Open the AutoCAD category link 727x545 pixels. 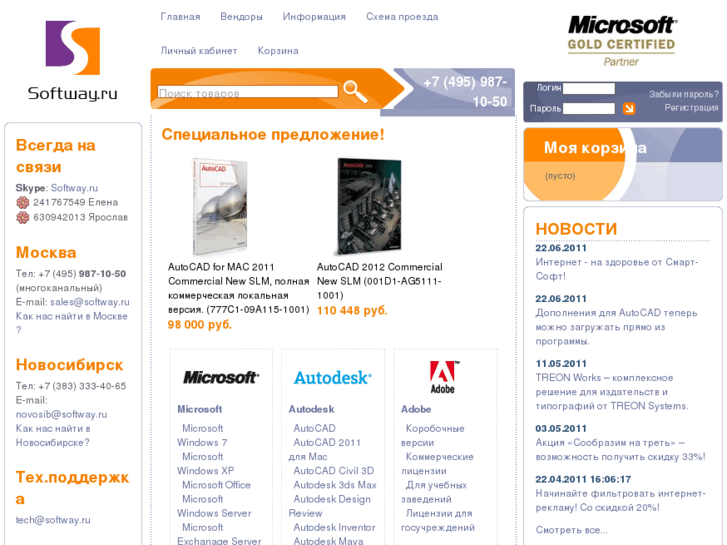click(x=314, y=429)
